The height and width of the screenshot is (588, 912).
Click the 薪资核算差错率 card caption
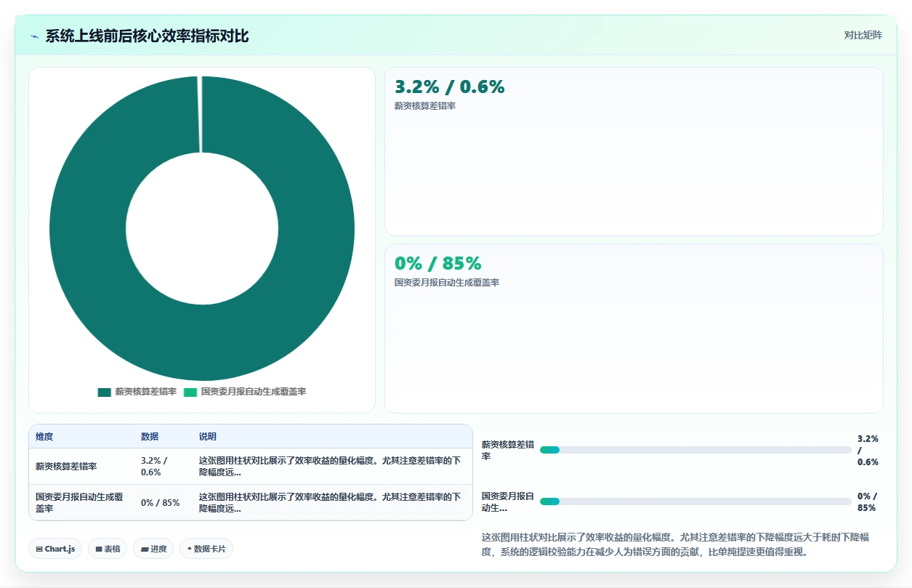coord(425,106)
